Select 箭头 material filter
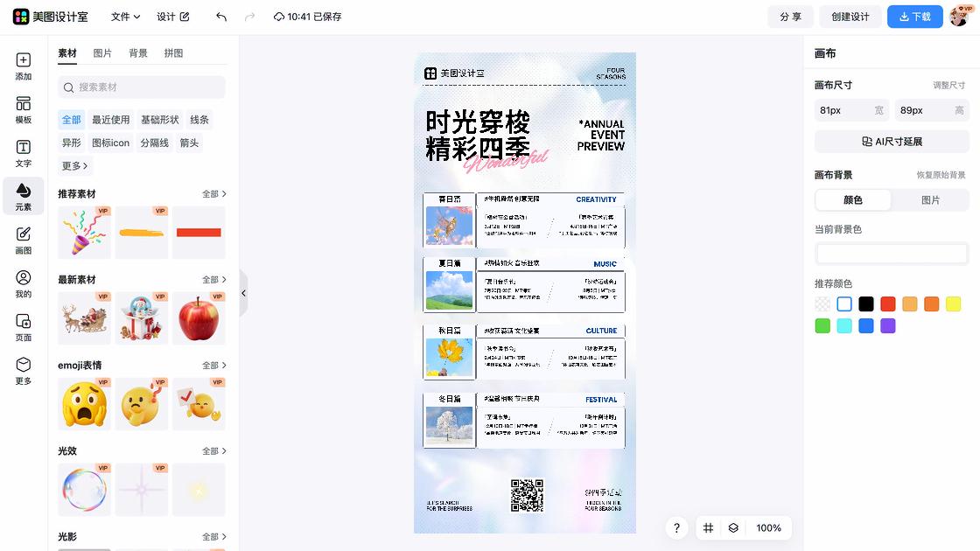The image size is (980, 551). [189, 143]
